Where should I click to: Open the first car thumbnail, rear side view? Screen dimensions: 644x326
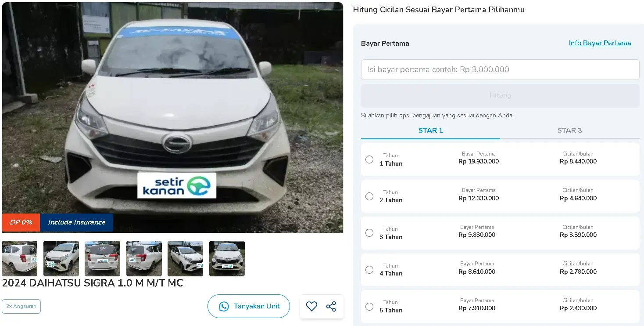point(19,258)
